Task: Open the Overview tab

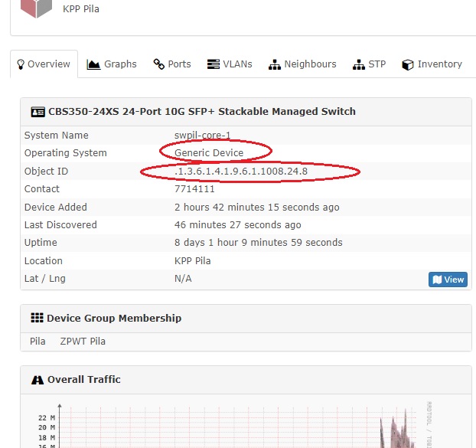Action: (x=44, y=64)
